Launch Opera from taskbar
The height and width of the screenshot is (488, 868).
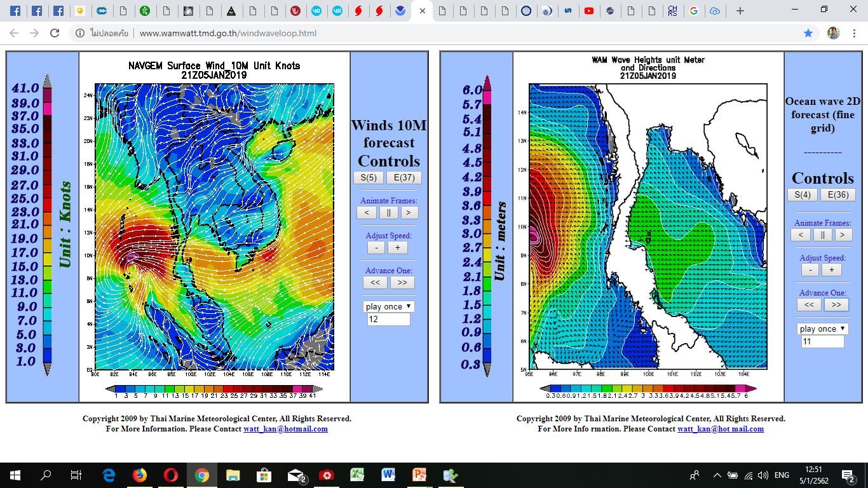point(170,475)
